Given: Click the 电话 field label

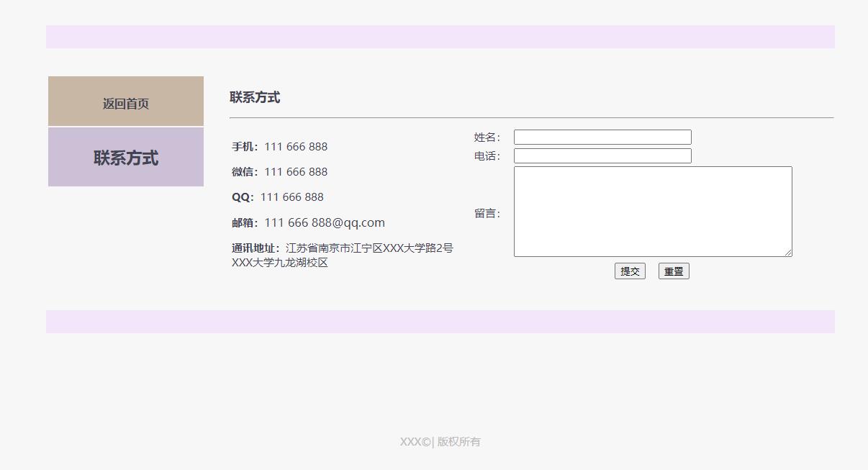Looking at the screenshot, I should [487, 156].
